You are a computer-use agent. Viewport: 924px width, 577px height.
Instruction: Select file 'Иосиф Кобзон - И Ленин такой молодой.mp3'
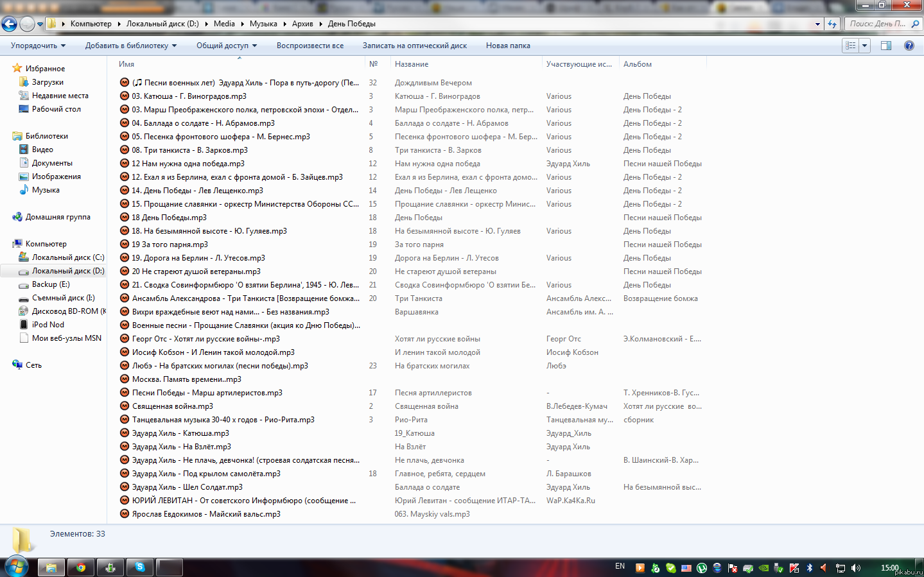click(x=213, y=352)
